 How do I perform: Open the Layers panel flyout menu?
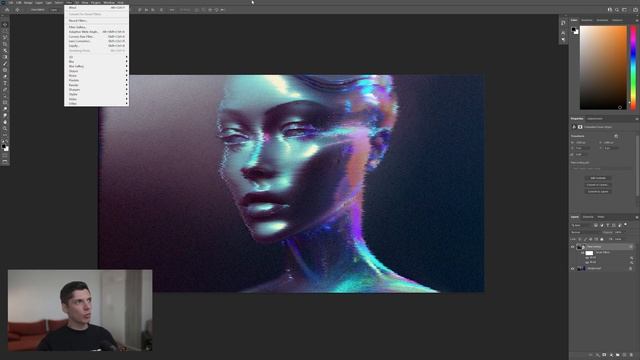click(x=637, y=217)
